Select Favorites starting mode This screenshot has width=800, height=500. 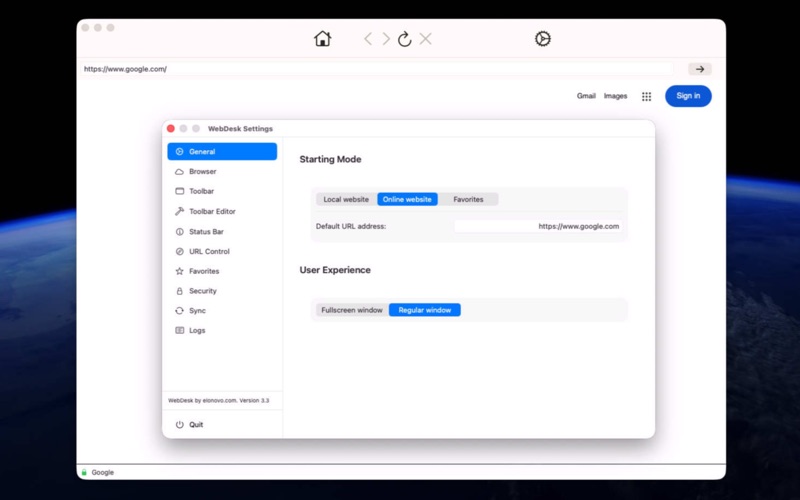(x=468, y=199)
